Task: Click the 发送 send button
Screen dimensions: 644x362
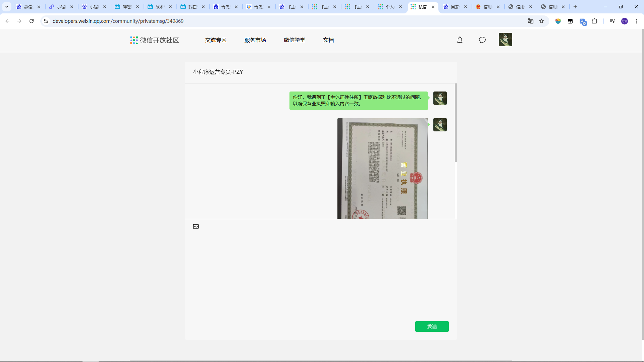Action: (x=432, y=326)
